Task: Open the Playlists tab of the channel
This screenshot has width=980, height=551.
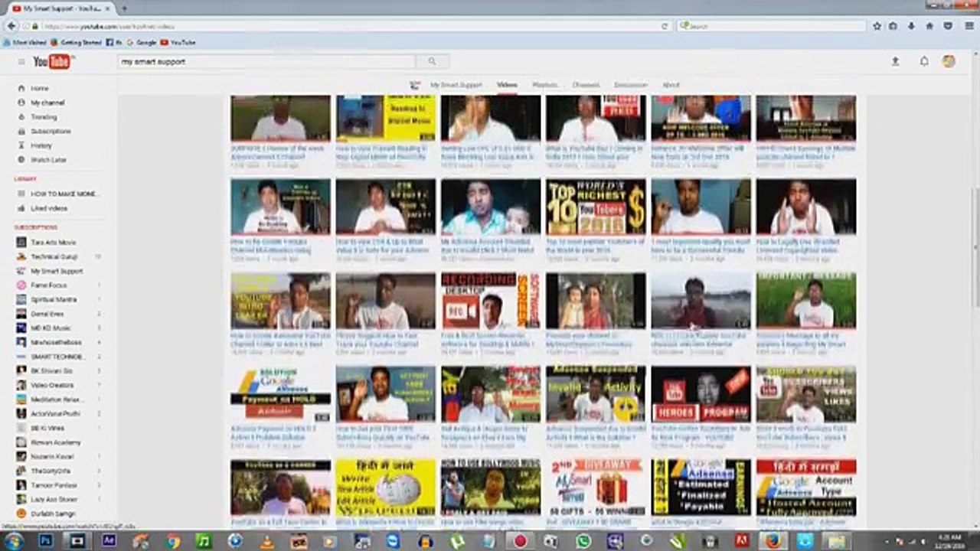Action: [544, 85]
